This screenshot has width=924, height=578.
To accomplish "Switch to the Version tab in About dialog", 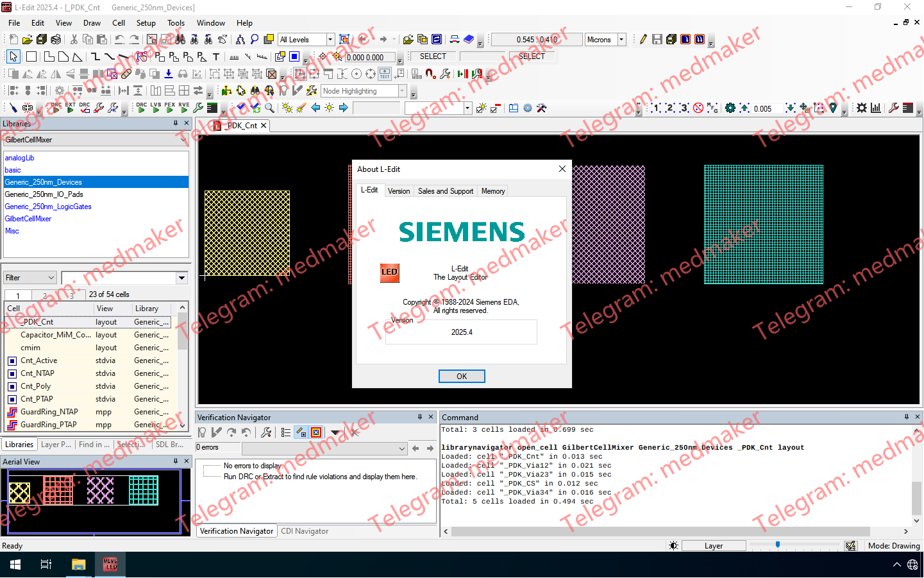I will (x=398, y=191).
